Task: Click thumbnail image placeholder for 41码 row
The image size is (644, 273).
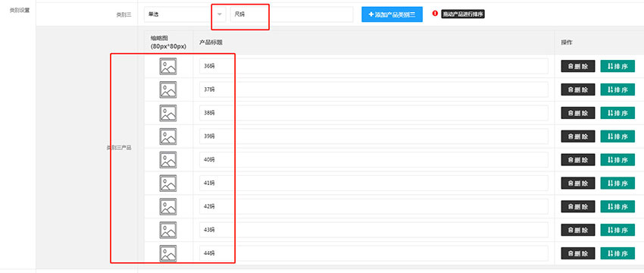Action: 168,184
